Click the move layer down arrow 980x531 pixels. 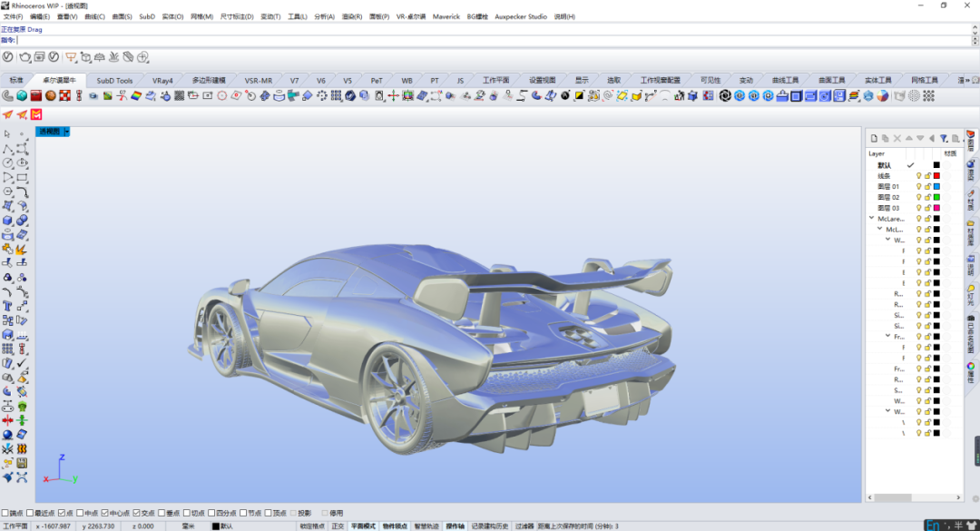coord(920,138)
